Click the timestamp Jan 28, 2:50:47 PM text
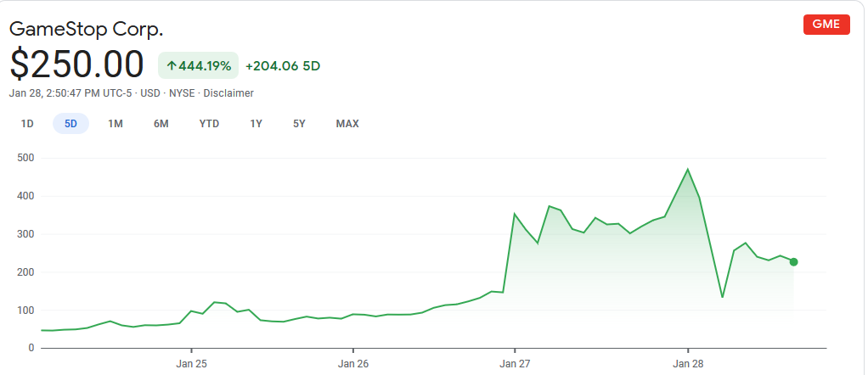This screenshot has width=868, height=375. [54, 93]
